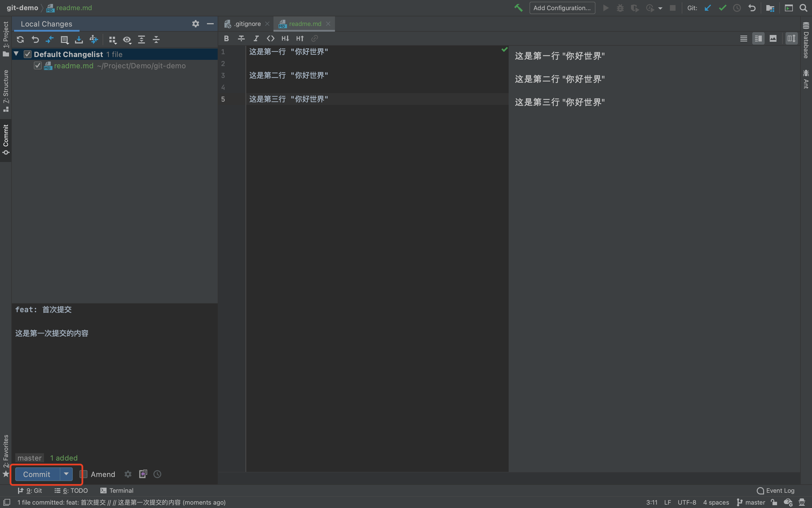Click git-demo breadcrumb in navigation bar
The height and width of the screenshot is (508, 812).
pyautogui.click(x=22, y=8)
